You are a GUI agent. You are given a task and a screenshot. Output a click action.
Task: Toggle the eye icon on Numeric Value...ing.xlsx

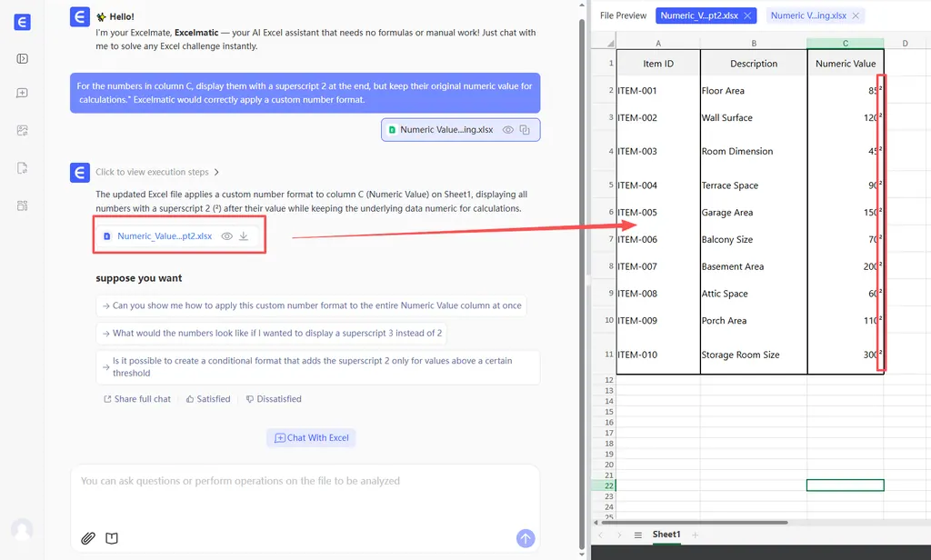click(x=508, y=130)
